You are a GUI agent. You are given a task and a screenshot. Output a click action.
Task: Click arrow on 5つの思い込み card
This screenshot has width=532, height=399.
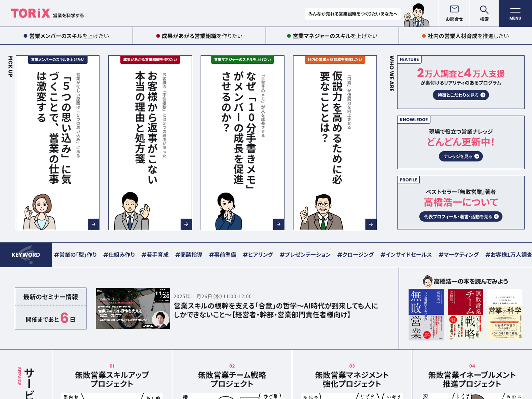coord(94,224)
